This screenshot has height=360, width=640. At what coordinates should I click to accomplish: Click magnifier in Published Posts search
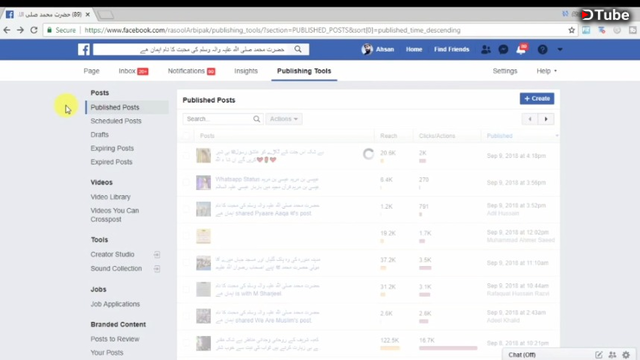coord(256,119)
